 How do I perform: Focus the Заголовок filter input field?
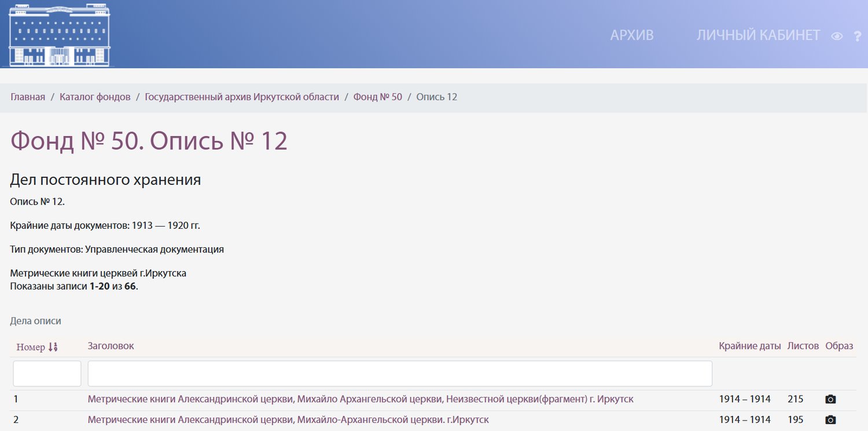(400, 374)
